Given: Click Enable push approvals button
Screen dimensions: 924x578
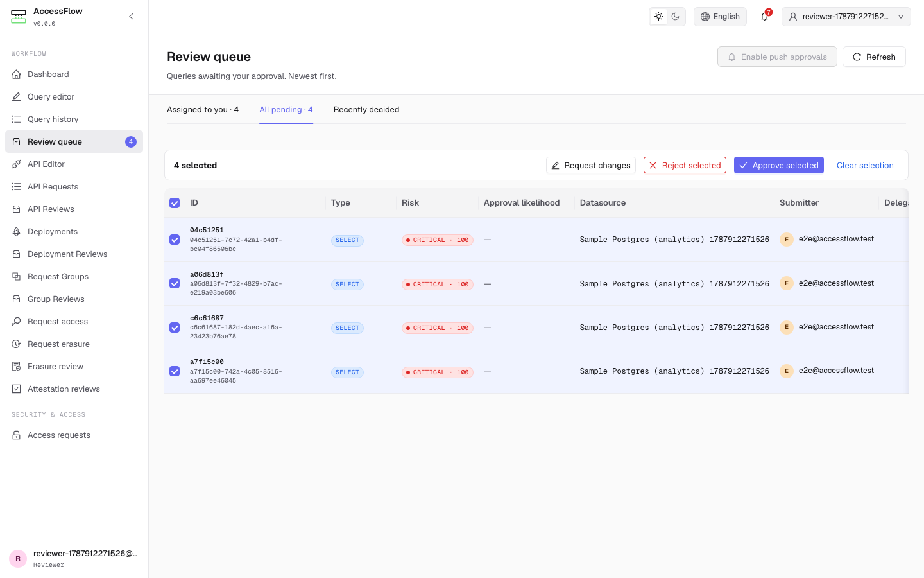Looking at the screenshot, I should coord(777,57).
